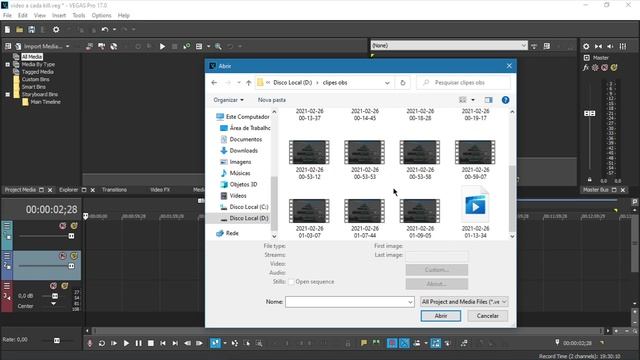Solo audio track 3
The width and height of the screenshot is (640, 360).
tap(65, 286)
